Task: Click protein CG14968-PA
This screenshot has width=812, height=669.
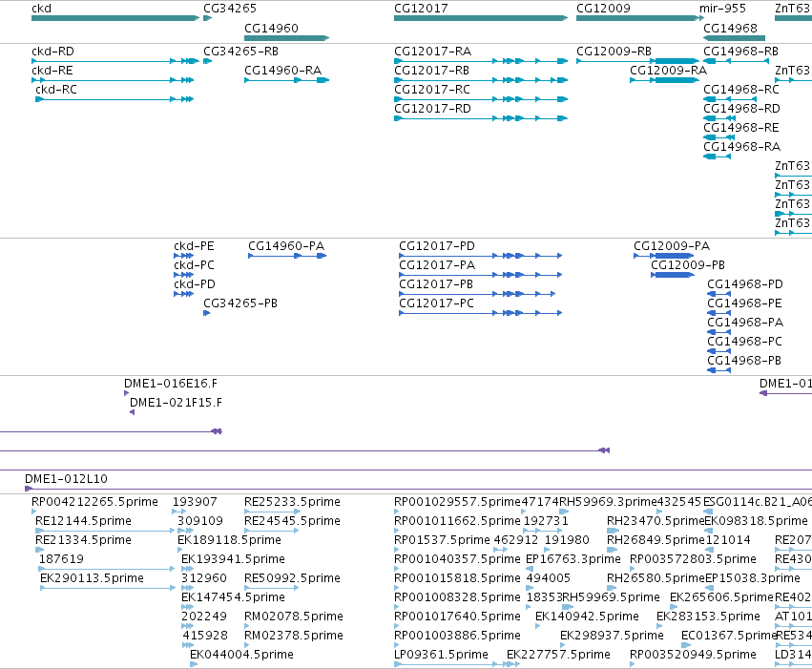Action: point(745,323)
